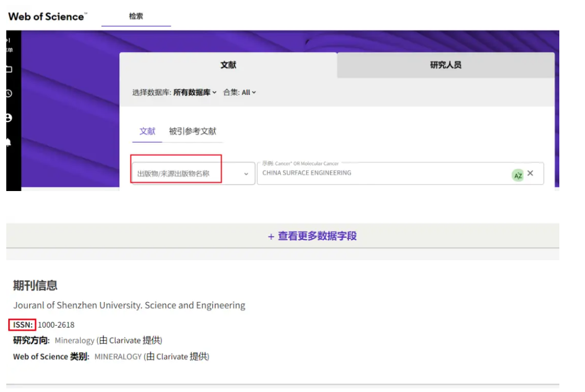Click the Web of Science logo
This screenshot has width=585, height=392.
click(x=47, y=16)
